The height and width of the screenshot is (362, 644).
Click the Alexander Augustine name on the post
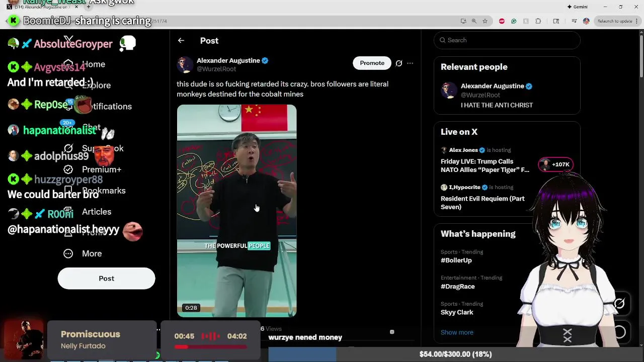tap(228, 60)
